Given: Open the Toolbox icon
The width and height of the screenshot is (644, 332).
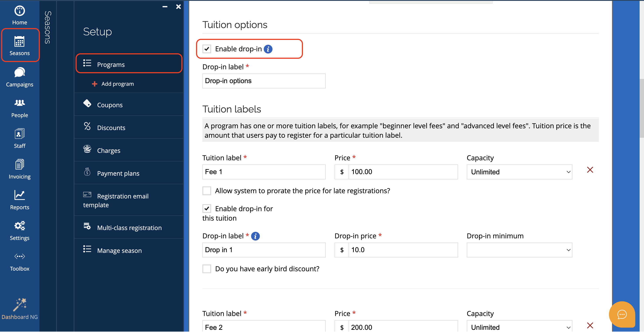Looking at the screenshot, I should tap(19, 261).
